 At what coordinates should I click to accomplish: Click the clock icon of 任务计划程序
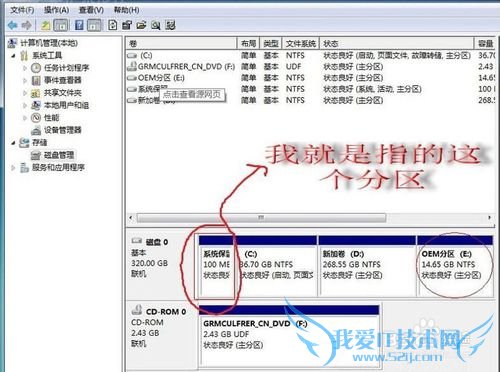(x=36, y=68)
